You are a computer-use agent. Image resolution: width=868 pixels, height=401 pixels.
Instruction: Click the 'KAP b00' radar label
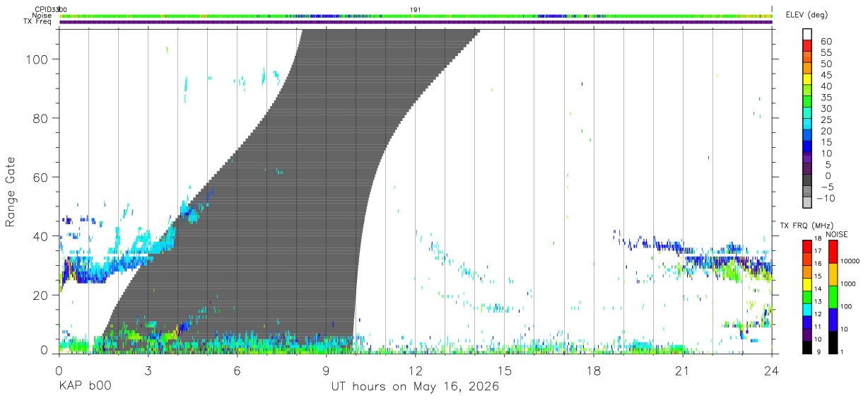pyautogui.click(x=85, y=386)
